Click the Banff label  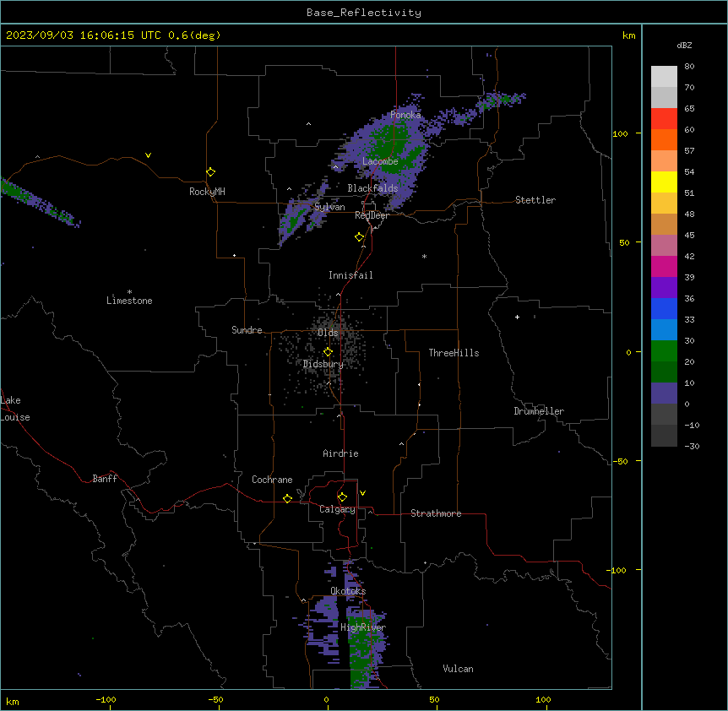(x=105, y=479)
